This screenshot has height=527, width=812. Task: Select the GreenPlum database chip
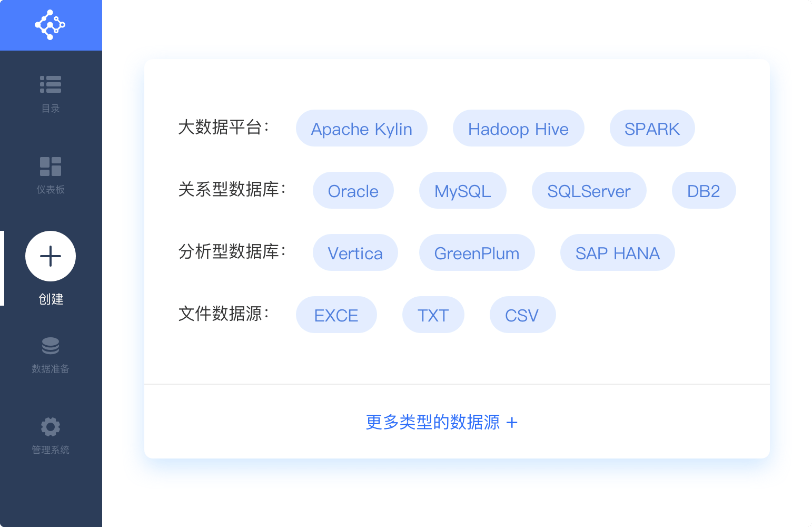click(x=477, y=253)
